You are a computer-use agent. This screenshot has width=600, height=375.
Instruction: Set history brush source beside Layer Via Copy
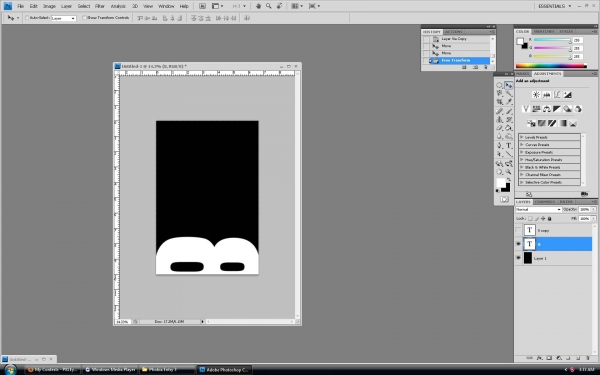(x=426, y=39)
